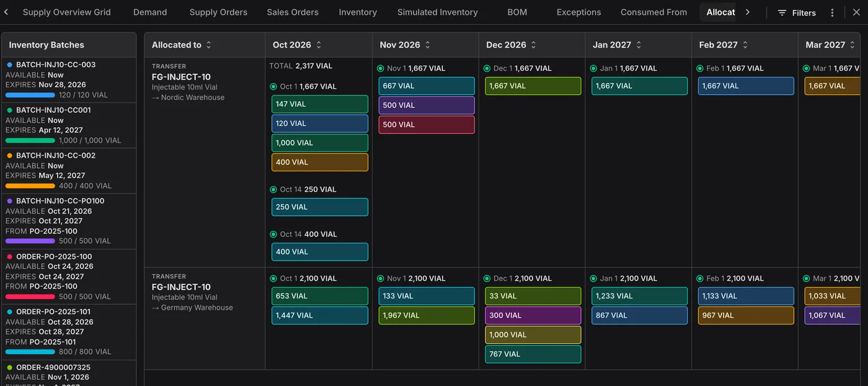Click the status icon beside Feb 1 1,667 VIAL
This screenshot has width=868, height=386.
[x=700, y=68]
